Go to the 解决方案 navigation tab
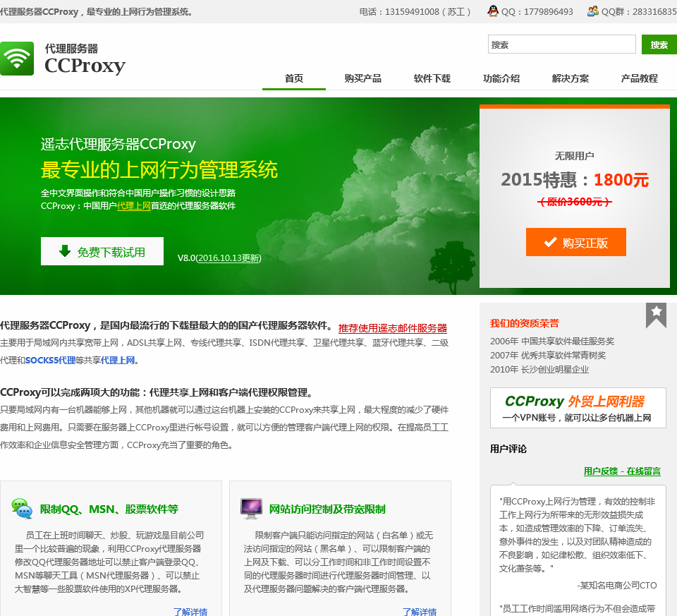This screenshot has height=616, width=677. click(x=571, y=78)
